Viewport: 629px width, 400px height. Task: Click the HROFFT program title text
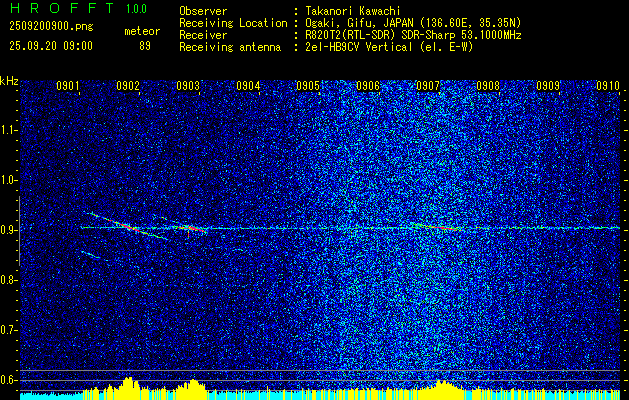pos(62,8)
